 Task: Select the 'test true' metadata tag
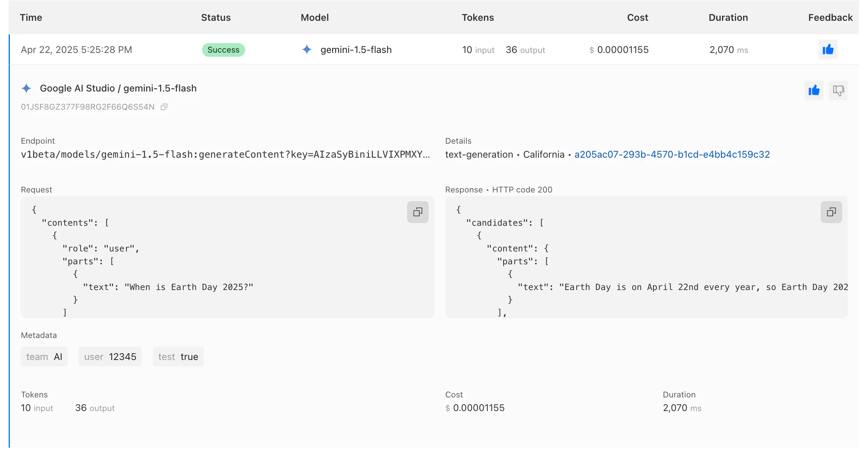[x=178, y=357]
